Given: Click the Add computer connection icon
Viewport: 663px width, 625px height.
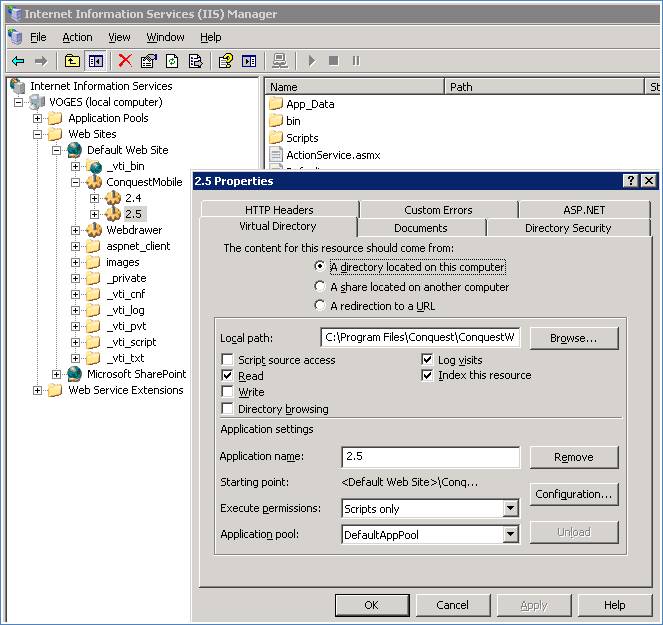Looking at the screenshot, I should 279,61.
